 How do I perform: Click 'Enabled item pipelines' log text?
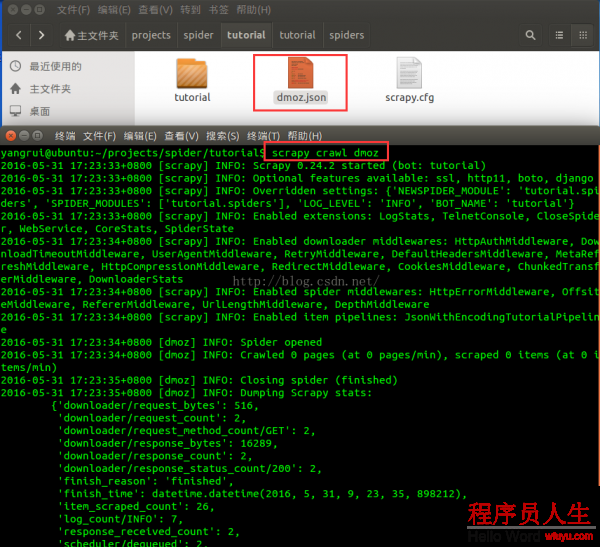click(x=325, y=317)
